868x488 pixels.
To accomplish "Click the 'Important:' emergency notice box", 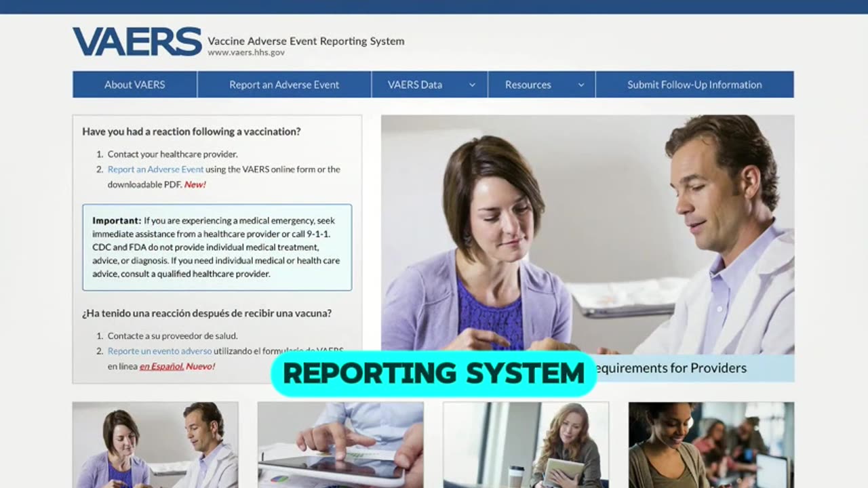I will point(217,247).
